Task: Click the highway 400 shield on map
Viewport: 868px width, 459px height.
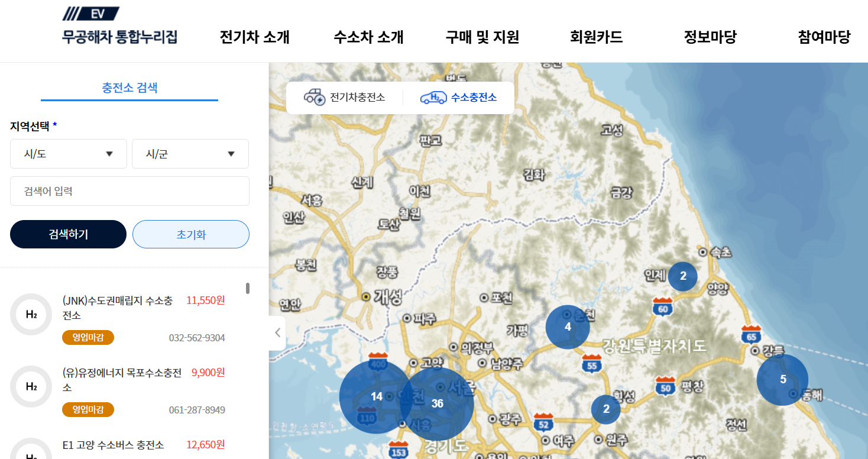Action: point(378,363)
